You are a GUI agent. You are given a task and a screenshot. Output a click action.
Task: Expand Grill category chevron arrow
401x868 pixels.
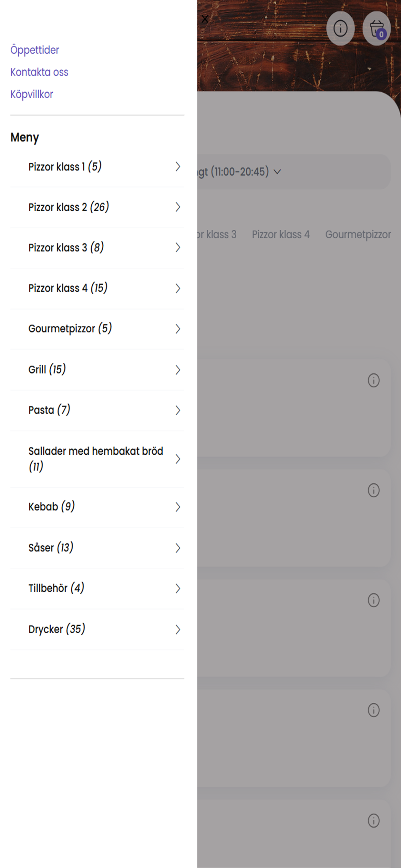click(x=178, y=370)
